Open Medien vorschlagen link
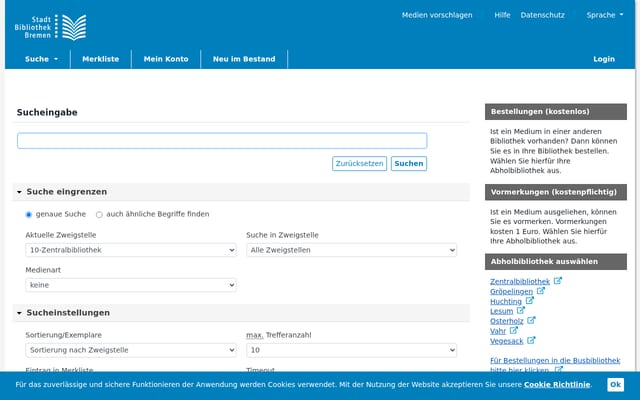The width and height of the screenshot is (640, 400). click(x=437, y=15)
